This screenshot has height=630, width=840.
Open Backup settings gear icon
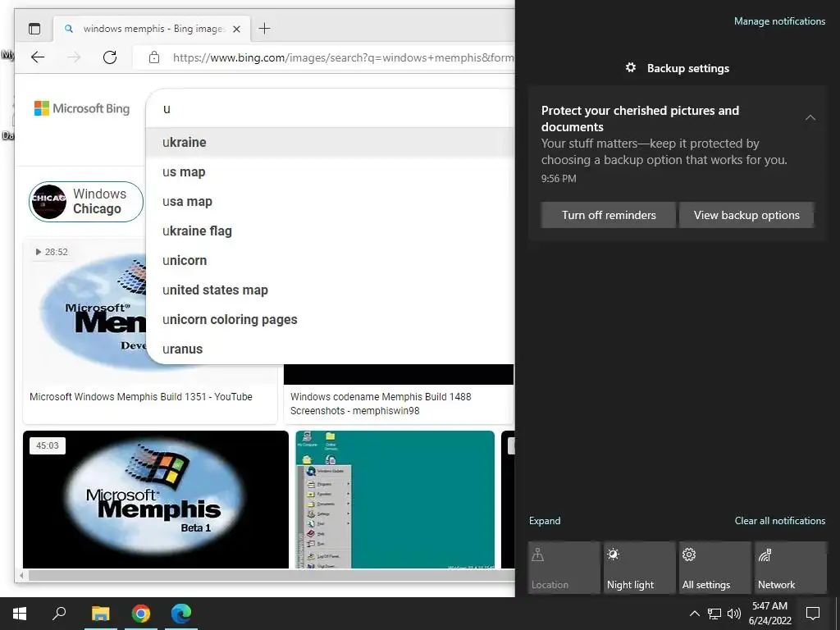631,67
